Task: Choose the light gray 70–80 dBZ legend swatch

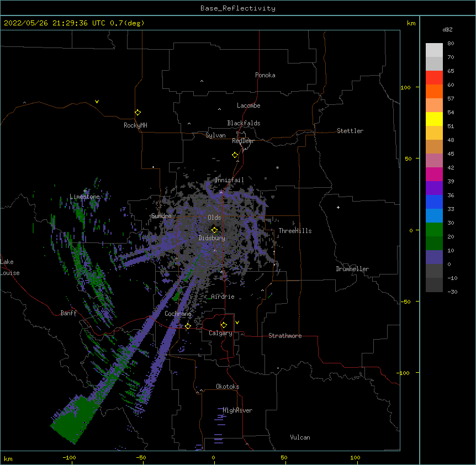Action: (434, 50)
